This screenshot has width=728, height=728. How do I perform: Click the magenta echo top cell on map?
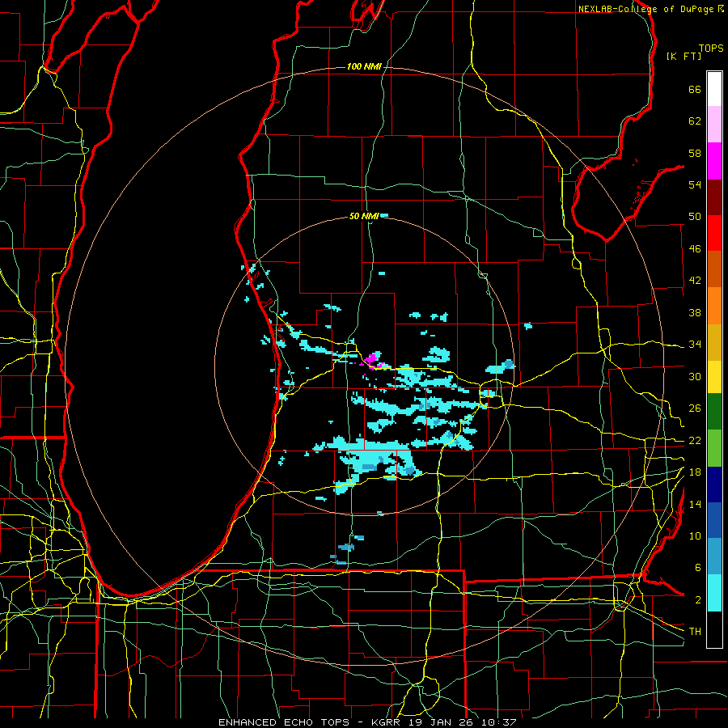tap(372, 359)
